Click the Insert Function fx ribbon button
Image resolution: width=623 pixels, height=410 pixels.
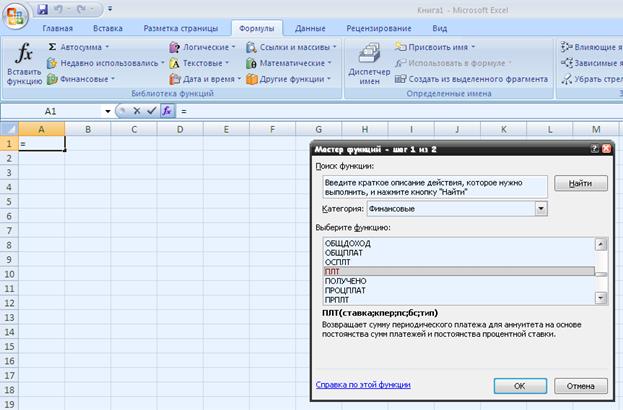24,64
